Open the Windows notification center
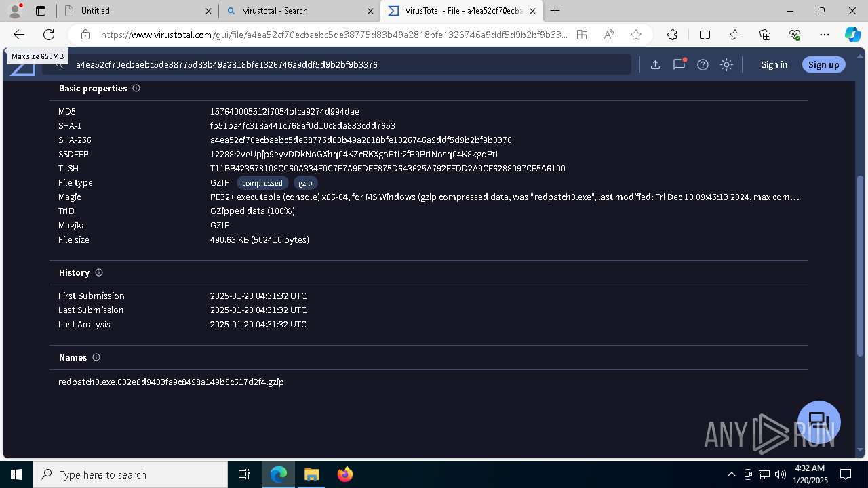The image size is (868, 488). click(846, 474)
